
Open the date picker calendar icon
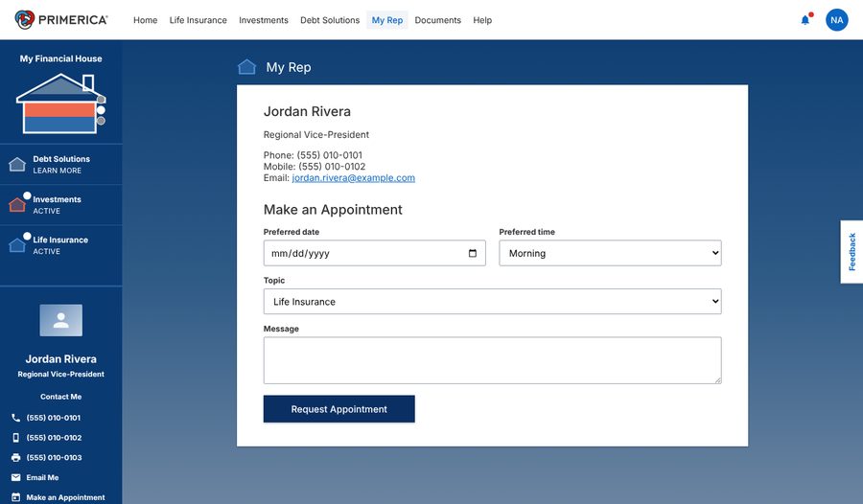(472, 253)
